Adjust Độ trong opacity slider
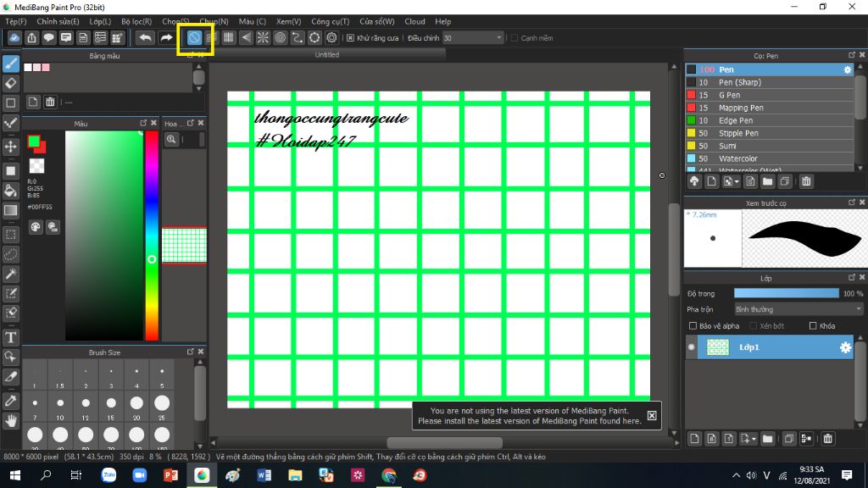 (786, 293)
